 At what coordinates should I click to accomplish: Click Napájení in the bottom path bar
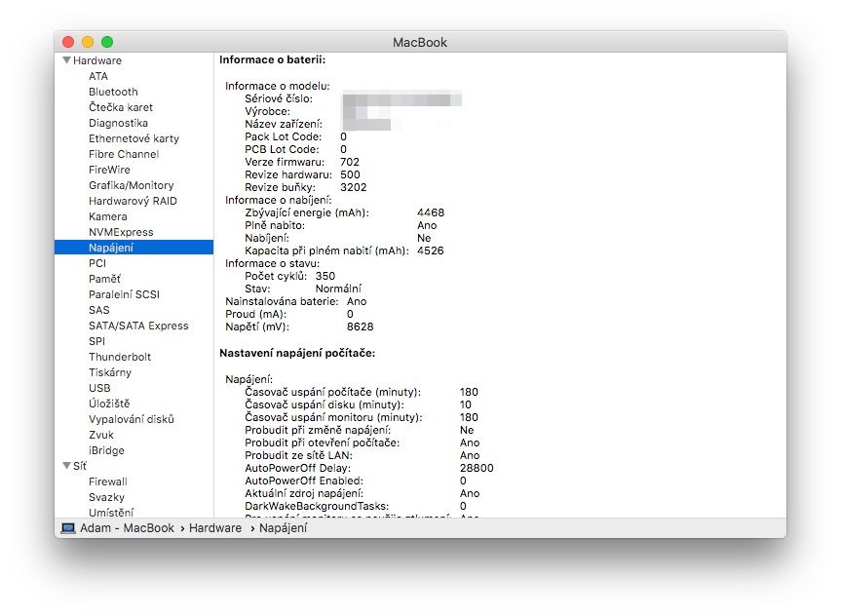(284, 528)
